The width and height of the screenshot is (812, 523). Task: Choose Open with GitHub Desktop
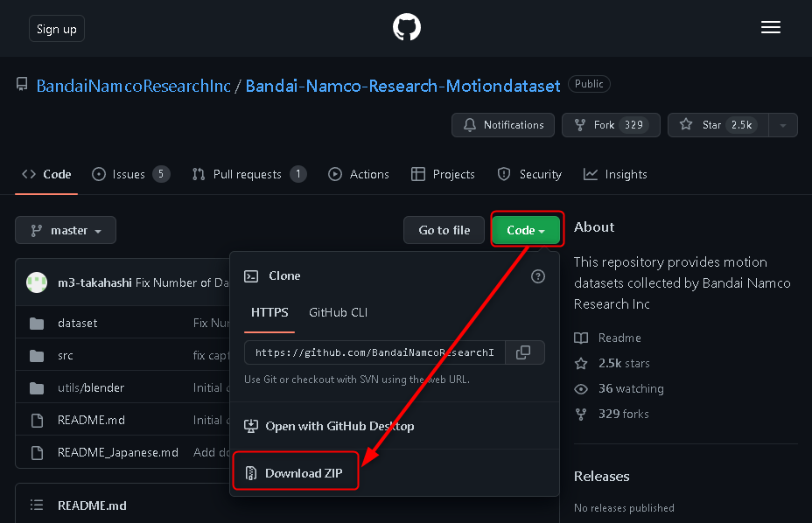(329, 426)
